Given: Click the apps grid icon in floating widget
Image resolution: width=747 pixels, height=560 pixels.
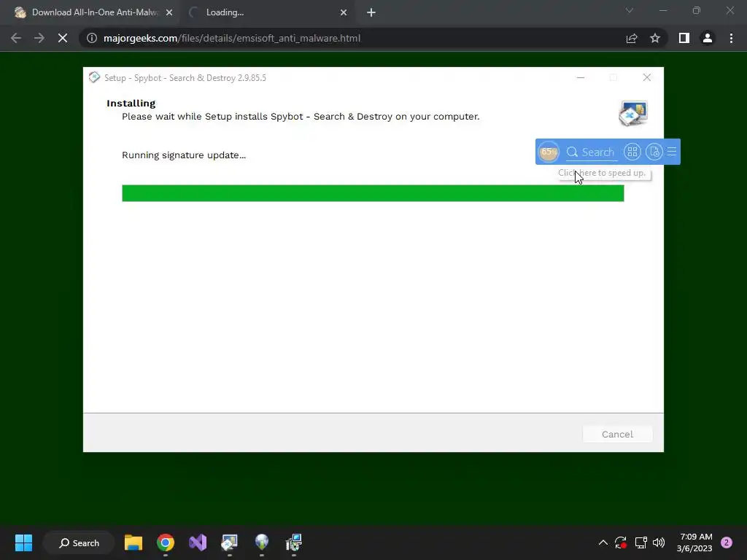Looking at the screenshot, I should click(x=632, y=152).
